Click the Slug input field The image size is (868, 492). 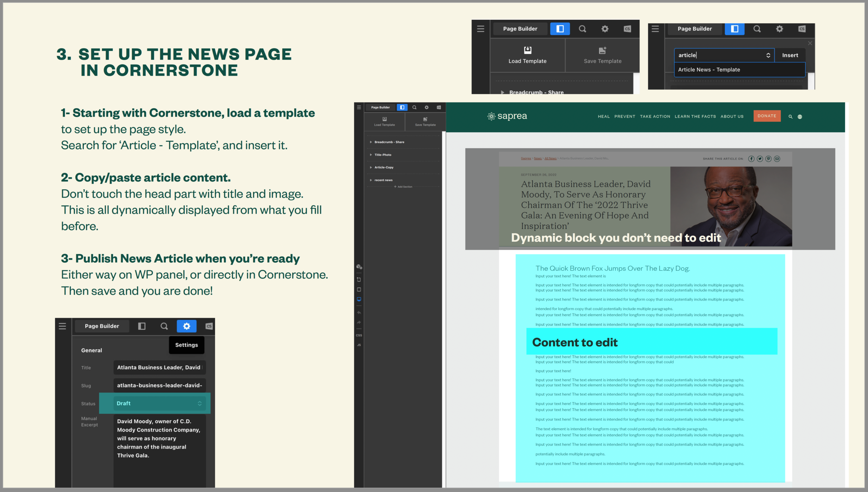[x=159, y=385]
